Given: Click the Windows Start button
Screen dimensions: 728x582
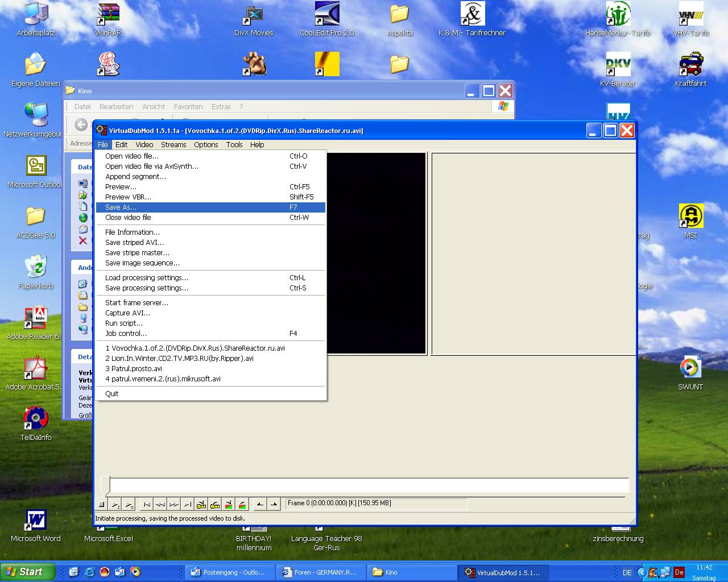Looking at the screenshot, I should coord(28,572).
